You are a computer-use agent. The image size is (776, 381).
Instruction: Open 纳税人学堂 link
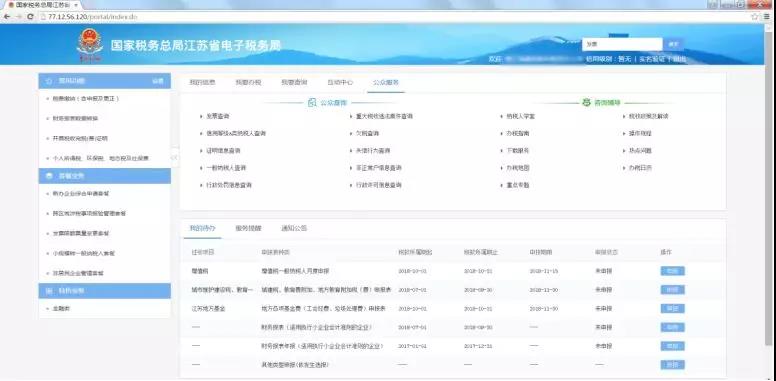521,116
